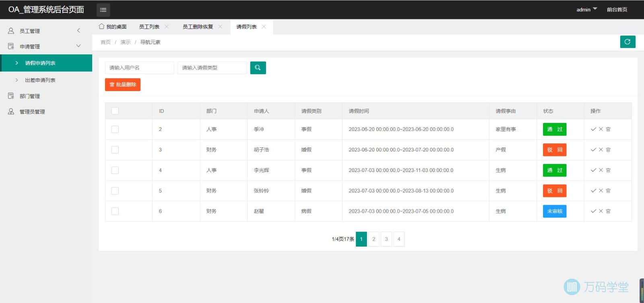Delete 赵瞿 row using trash icon
The width and height of the screenshot is (644, 303).
(608, 211)
